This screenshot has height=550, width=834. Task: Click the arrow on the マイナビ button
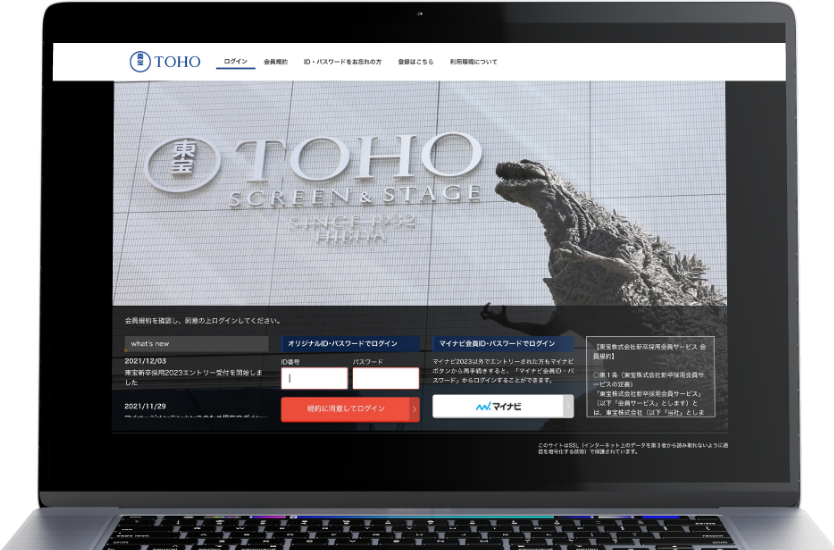(568, 406)
